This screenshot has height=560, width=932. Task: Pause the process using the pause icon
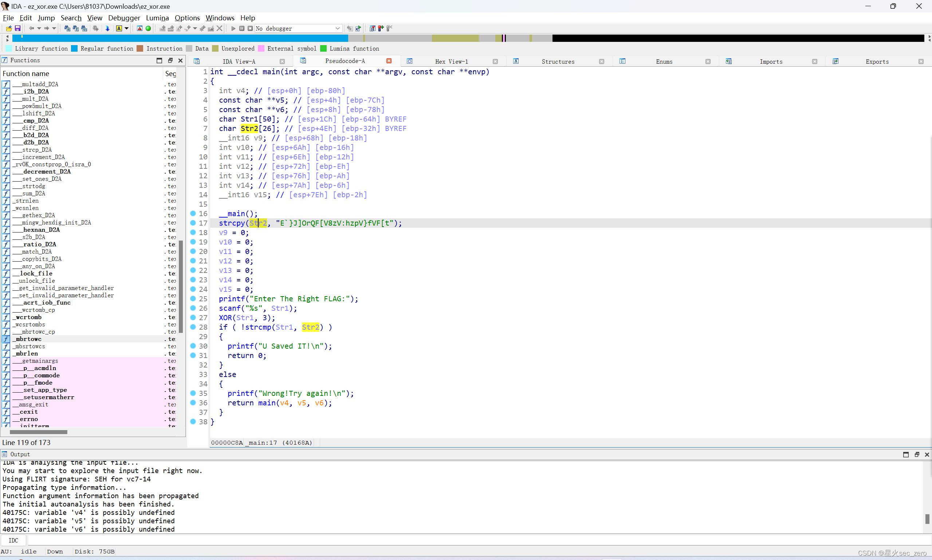click(241, 28)
